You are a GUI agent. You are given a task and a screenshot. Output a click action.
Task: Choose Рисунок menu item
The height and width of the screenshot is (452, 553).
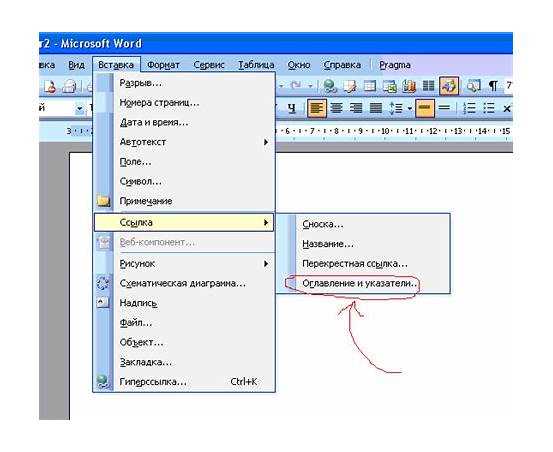coord(184,264)
